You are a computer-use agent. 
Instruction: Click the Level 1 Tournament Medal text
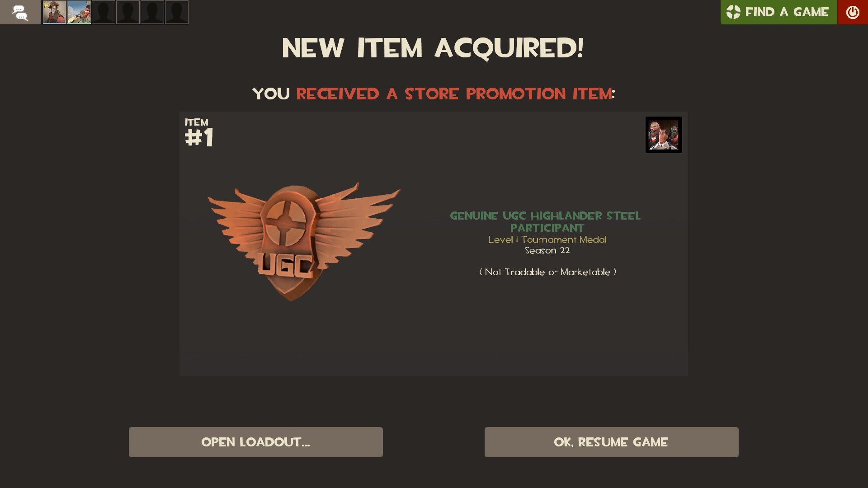coord(547,239)
